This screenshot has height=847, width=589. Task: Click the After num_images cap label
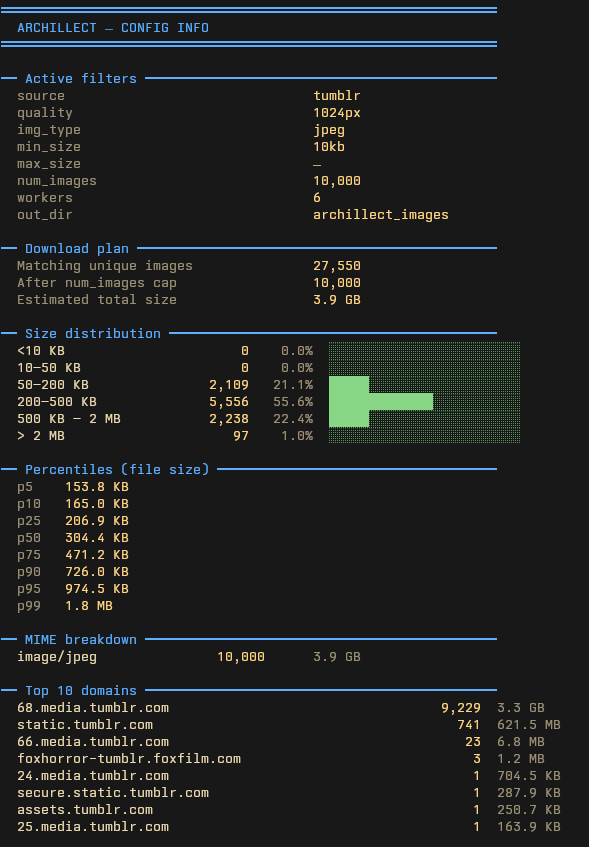[x=97, y=283]
